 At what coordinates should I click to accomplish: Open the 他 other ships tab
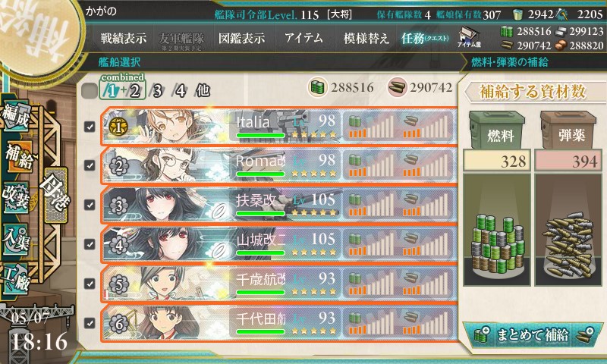(x=203, y=91)
